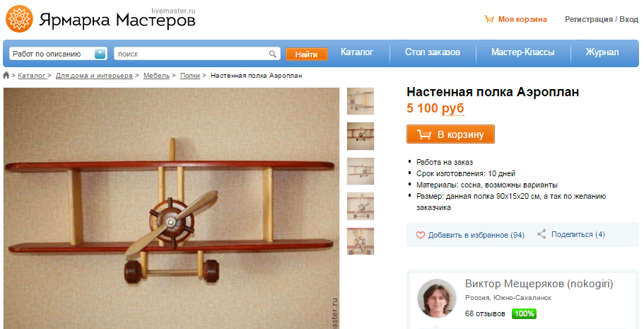Click the orange Найти search button
Image resolution: width=644 pixels, height=329 pixels.
[x=306, y=54]
